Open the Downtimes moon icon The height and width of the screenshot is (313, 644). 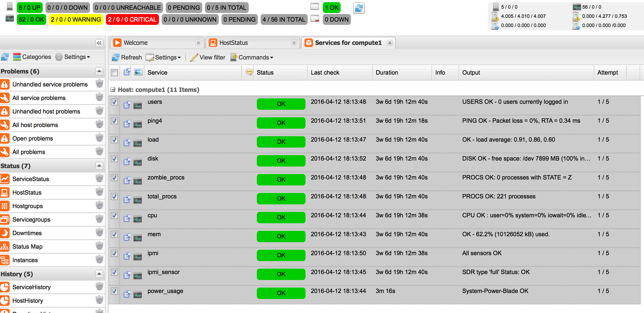click(x=5, y=233)
